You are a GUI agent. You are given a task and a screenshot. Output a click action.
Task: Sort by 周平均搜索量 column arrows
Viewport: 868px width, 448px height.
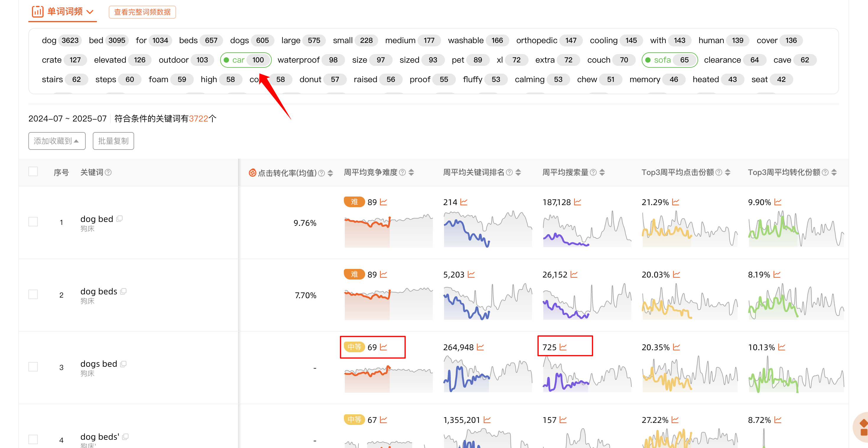(602, 173)
